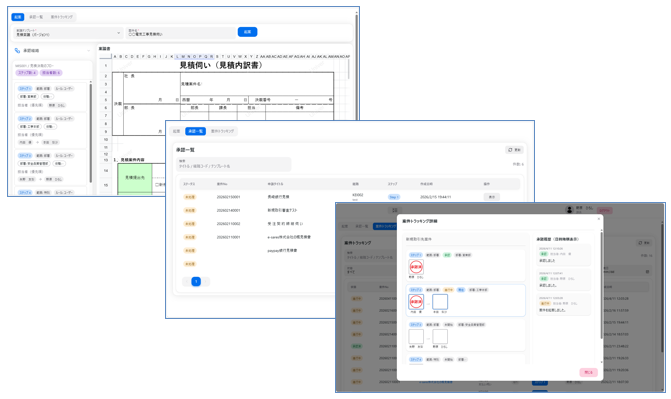Select 起案 tab in approval list window
This screenshot has height=399, width=671.
[x=176, y=131]
